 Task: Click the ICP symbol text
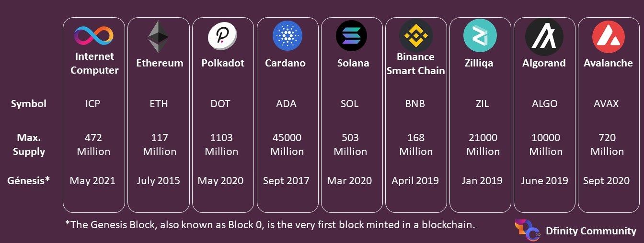coord(92,104)
